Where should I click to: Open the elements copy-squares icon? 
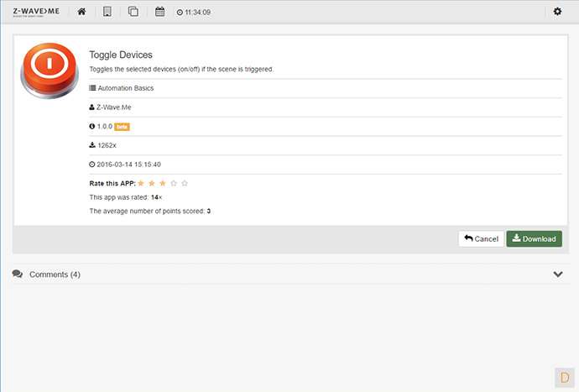pos(133,12)
